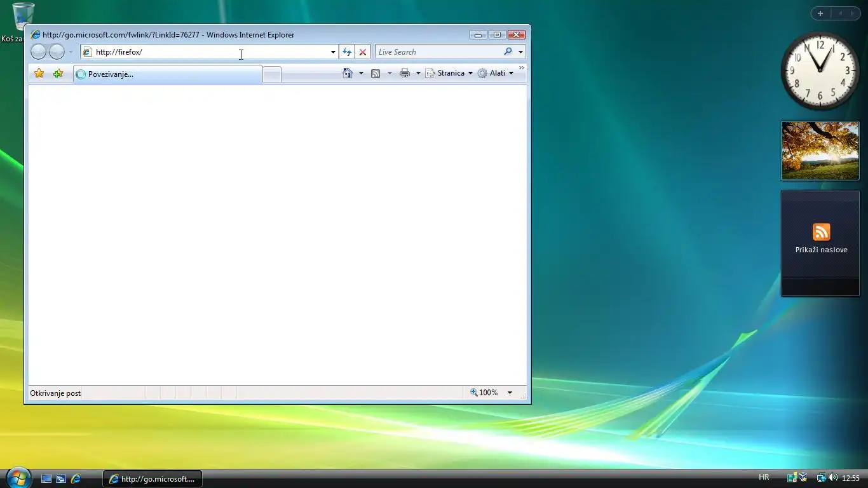Open the Alati menu
868x488 pixels.
point(496,73)
